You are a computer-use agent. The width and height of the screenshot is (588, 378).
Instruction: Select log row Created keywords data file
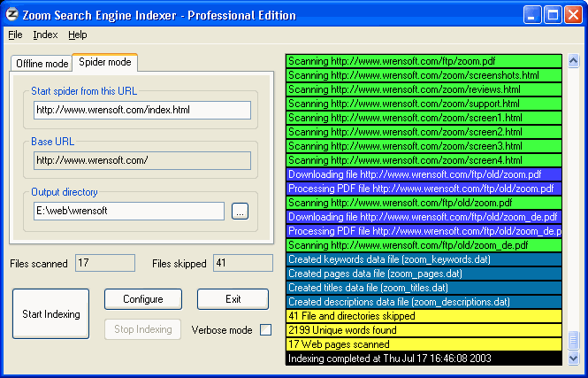coord(424,259)
